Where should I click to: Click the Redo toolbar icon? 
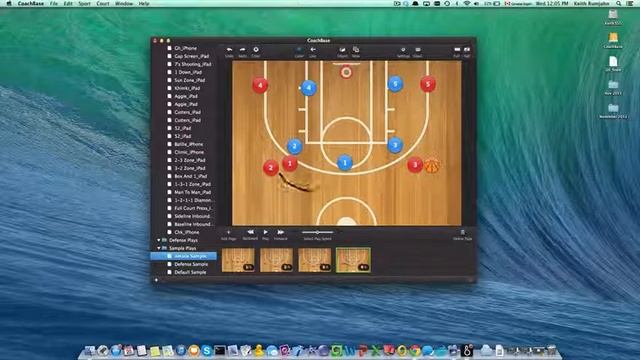tap(242, 50)
